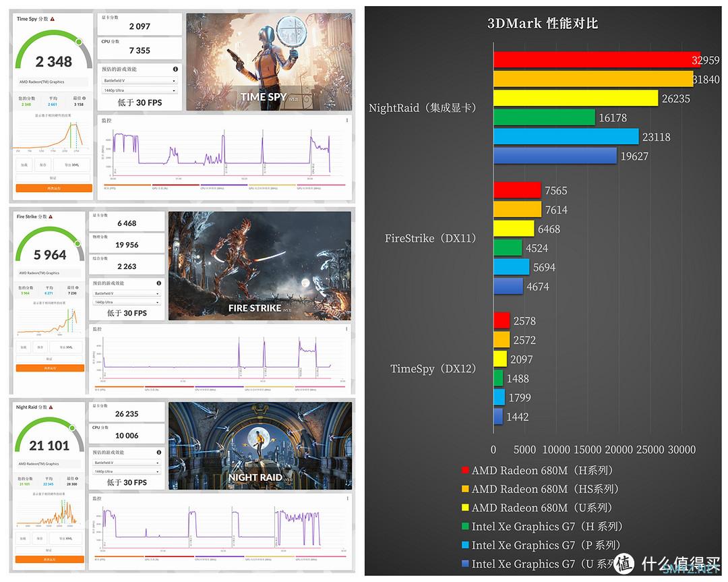728x582 pixels.
Task: Click the chart title 3DMark 性能对比
Action: click(x=542, y=23)
